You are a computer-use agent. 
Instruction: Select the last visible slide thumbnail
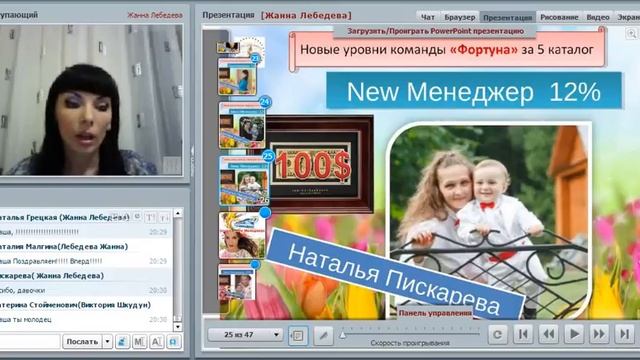coord(237,282)
